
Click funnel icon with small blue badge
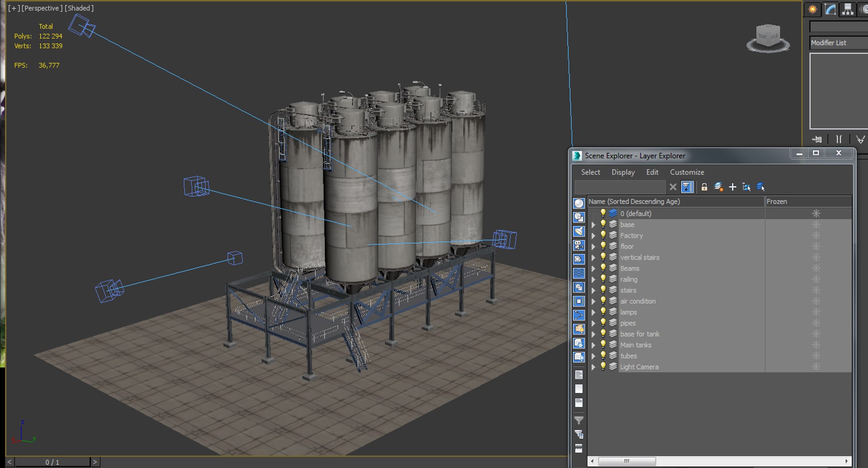(579, 435)
